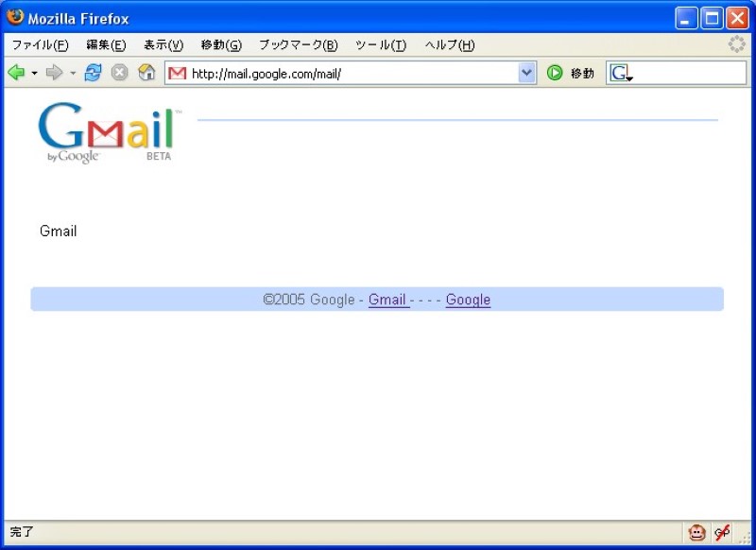The width and height of the screenshot is (756, 550).
Task: Click the green Go (移動) button
Action: coord(570,74)
